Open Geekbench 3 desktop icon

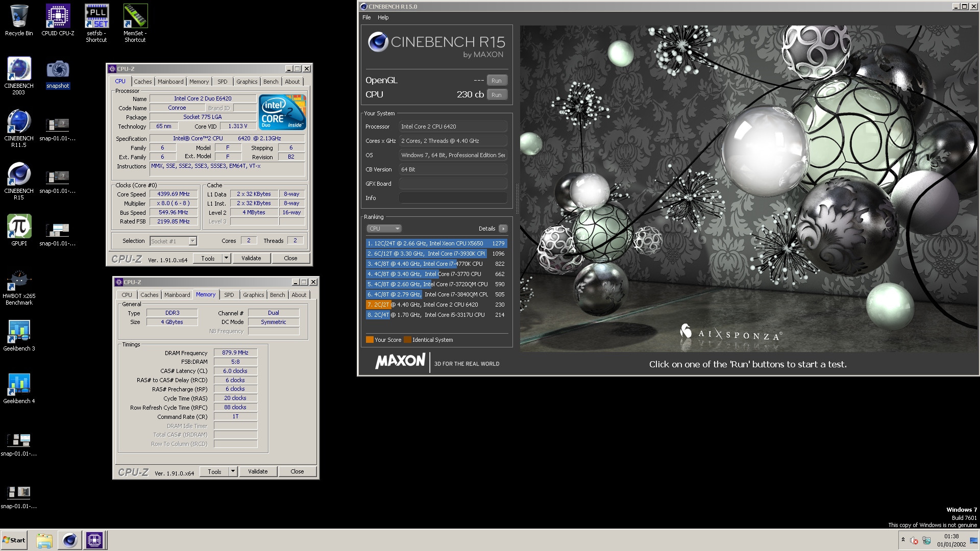[x=19, y=335]
